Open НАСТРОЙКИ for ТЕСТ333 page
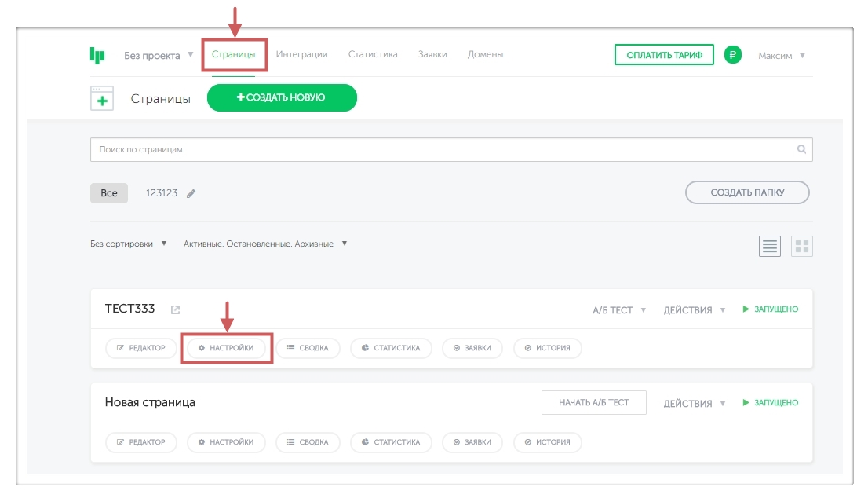This screenshot has width=868, height=498. tap(226, 348)
